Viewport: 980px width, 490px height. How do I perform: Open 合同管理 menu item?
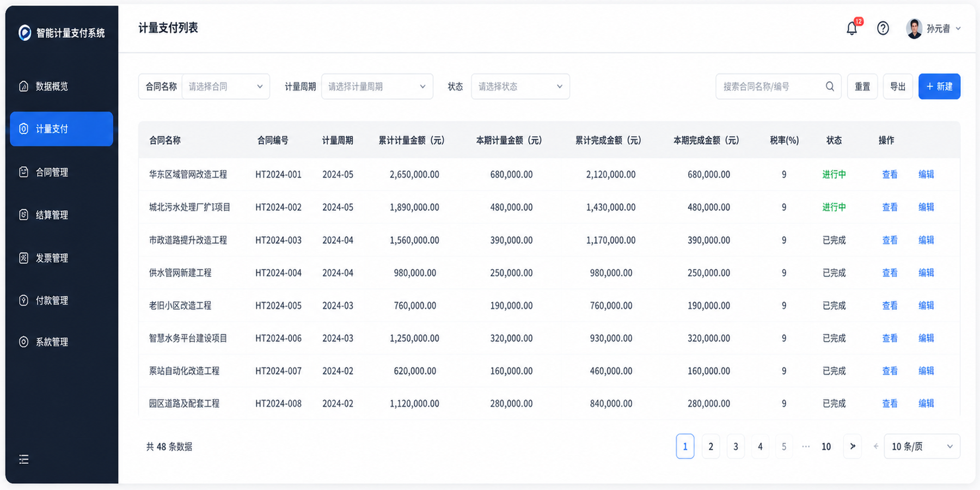coord(62,172)
